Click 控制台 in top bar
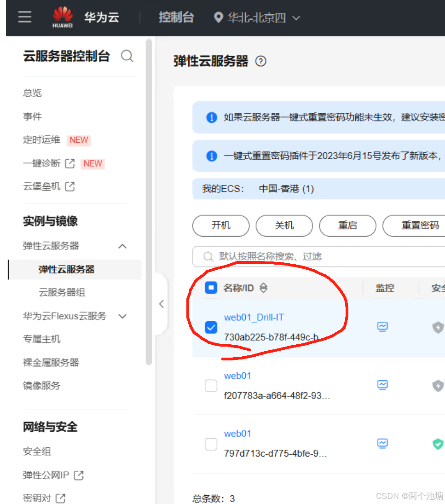Image resolution: width=445 pixels, height=504 pixels. pos(176,17)
